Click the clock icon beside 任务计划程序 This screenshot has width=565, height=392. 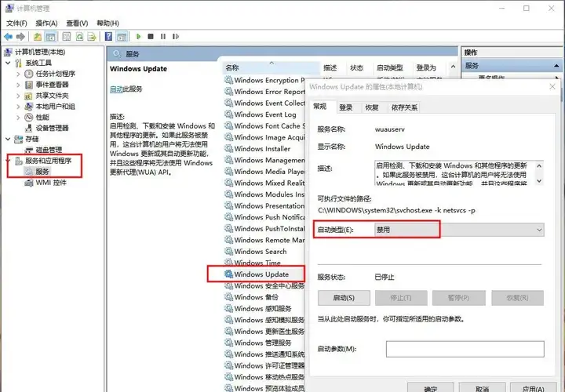tap(29, 74)
